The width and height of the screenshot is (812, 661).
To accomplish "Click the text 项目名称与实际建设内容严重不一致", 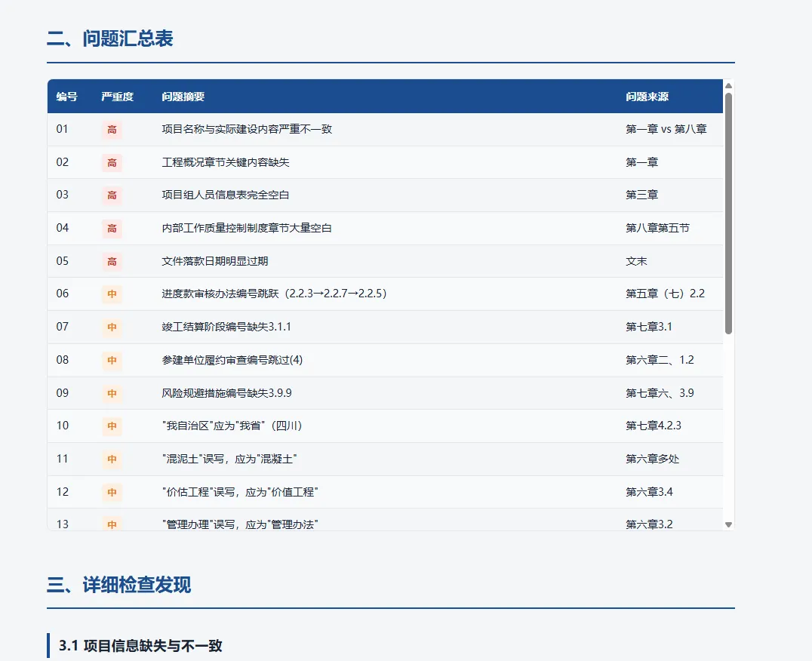I will pyautogui.click(x=247, y=129).
